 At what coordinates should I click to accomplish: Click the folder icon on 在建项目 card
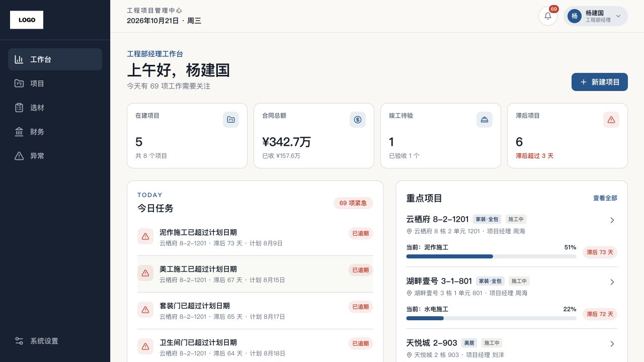click(231, 120)
